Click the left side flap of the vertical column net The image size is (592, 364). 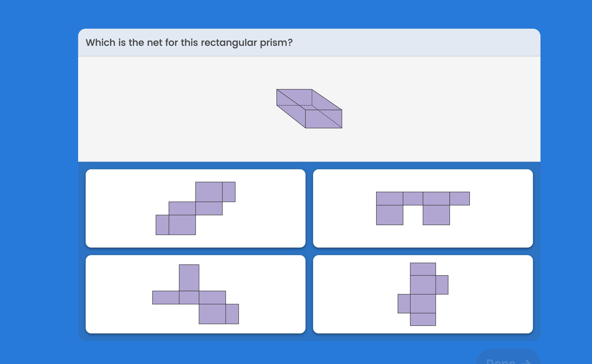404,304
